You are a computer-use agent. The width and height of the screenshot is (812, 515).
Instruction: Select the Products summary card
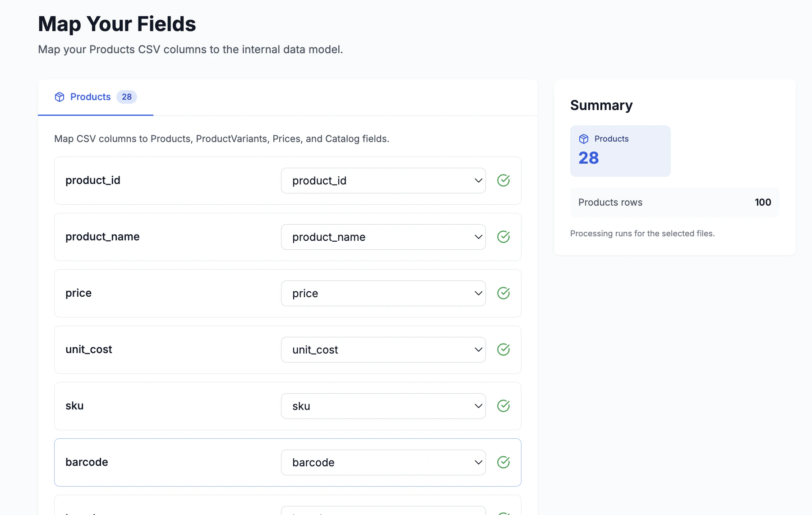[x=620, y=151]
